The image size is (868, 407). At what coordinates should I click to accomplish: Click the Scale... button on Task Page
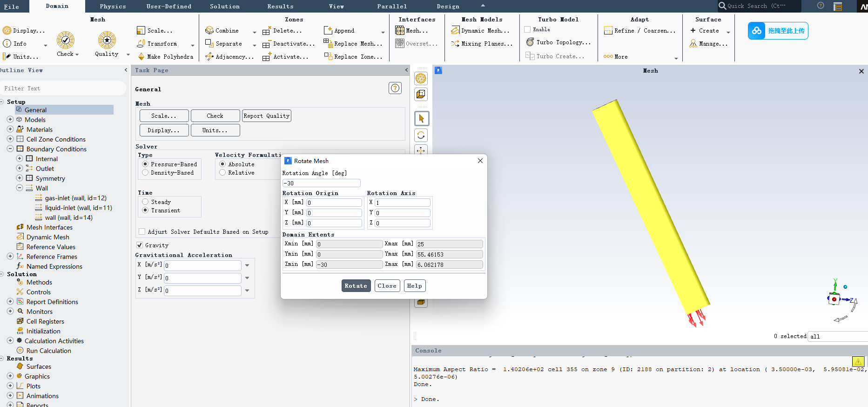(x=164, y=115)
